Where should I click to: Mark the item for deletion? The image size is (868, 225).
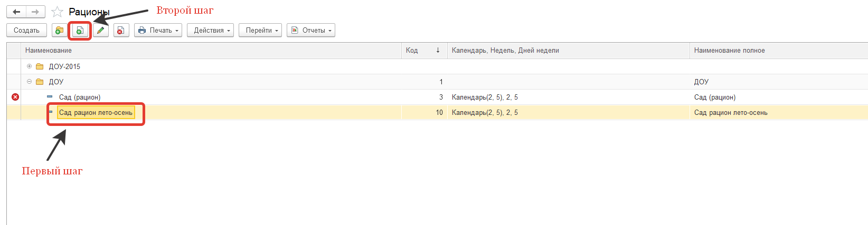[x=121, y=31]
